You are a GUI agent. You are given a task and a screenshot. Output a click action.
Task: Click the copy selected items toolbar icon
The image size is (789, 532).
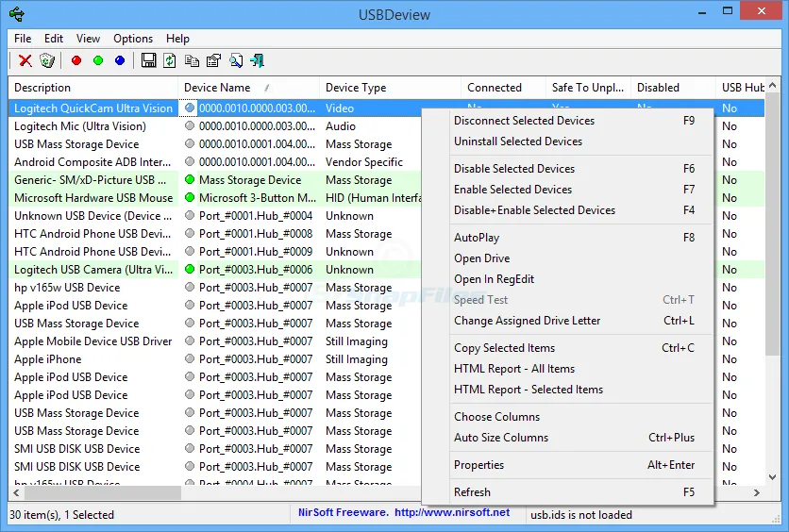pyautogui.click(x=193, y=60)
